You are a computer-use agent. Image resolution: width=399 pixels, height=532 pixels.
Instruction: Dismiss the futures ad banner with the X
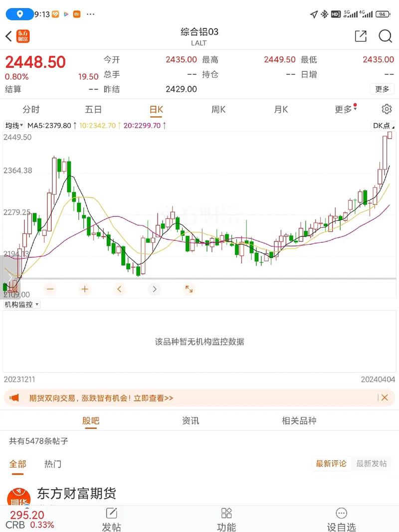click(385, 398)
